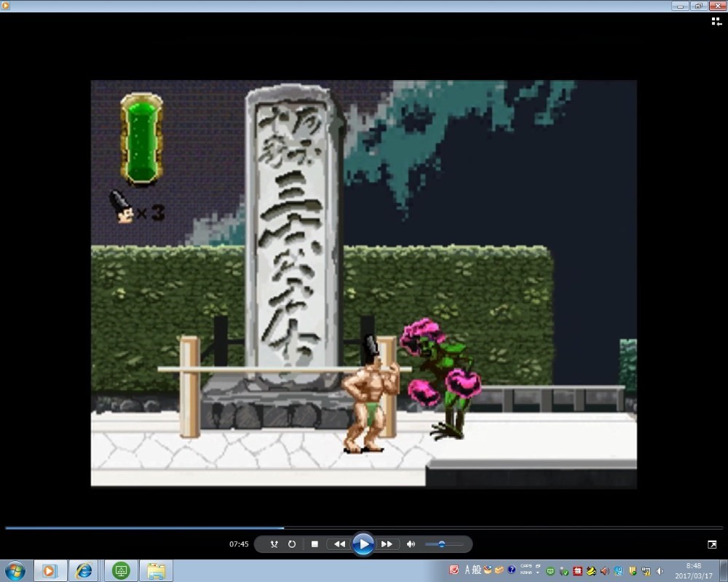Switch to Library view icon

click(x=716, y=21)
